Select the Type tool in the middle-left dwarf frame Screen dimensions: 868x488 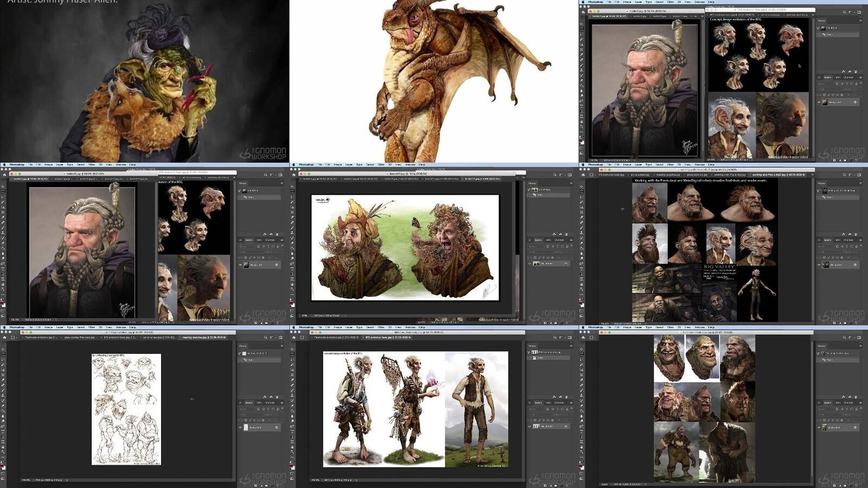tap(3, 268)
